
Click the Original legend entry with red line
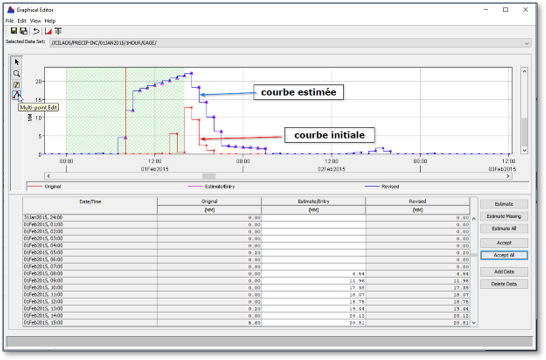[44, 187]
